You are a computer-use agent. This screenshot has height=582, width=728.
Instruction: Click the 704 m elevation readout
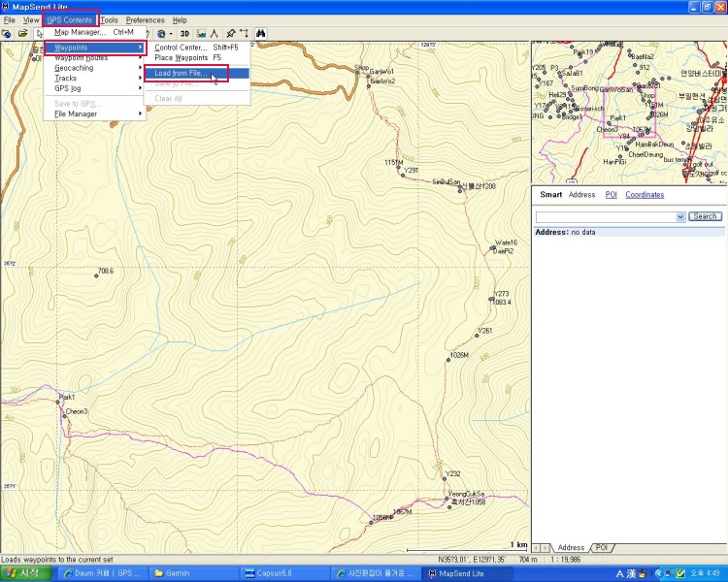click(x=528, y=560)
